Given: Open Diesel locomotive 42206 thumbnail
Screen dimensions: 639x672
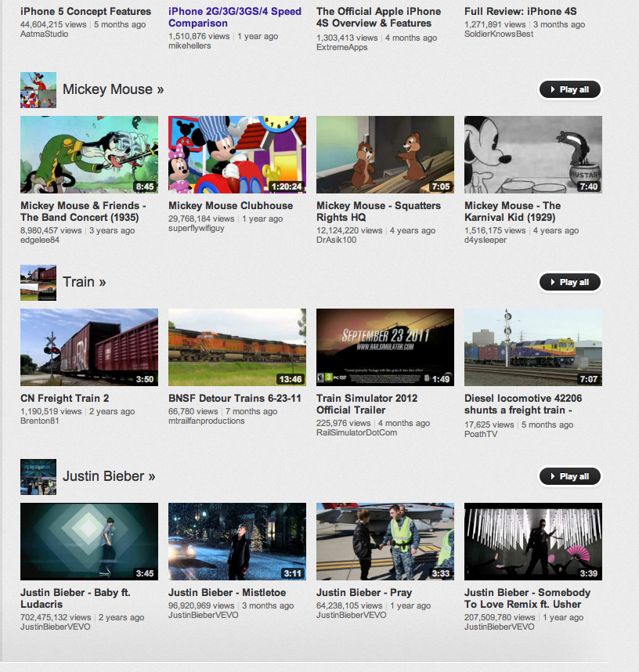Looking at the screenshot, I should coord(533,347).
